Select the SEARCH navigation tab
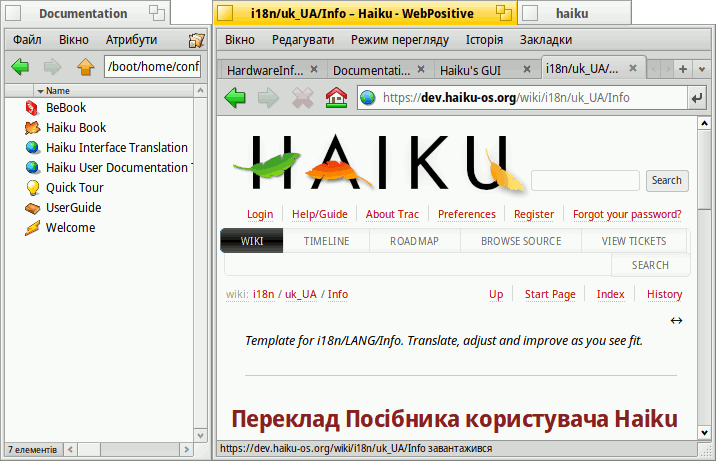This screenshot has height=461, width=716. click(650, 265)
